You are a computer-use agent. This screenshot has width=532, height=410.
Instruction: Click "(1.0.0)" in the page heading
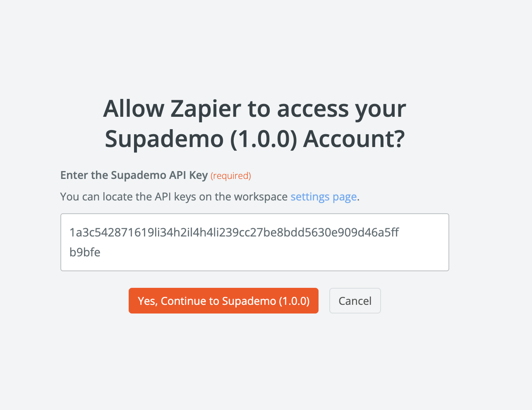point(263,139)
